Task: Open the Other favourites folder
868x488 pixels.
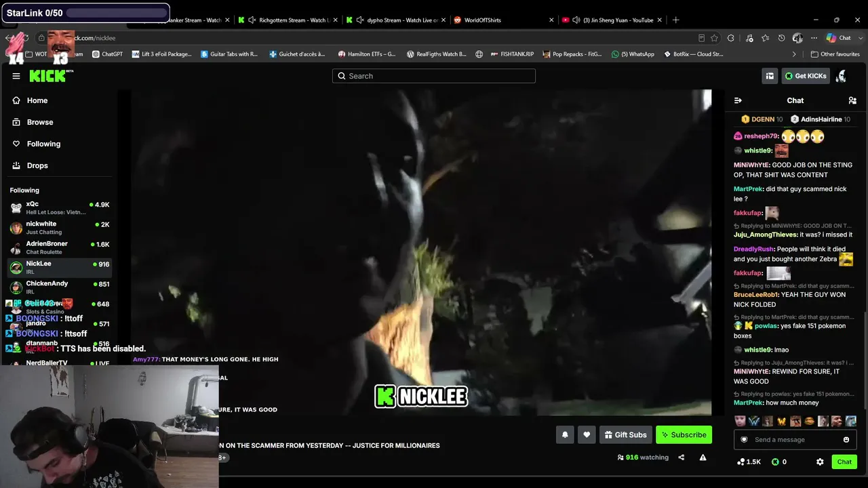Action: coord(835,54)
